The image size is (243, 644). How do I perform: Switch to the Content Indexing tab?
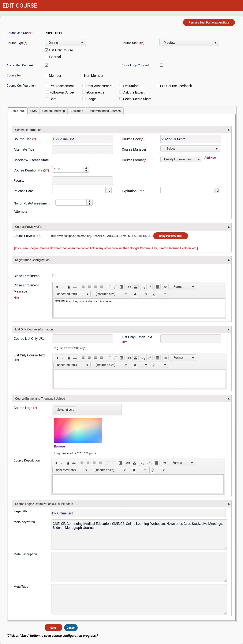pos(53,111)
